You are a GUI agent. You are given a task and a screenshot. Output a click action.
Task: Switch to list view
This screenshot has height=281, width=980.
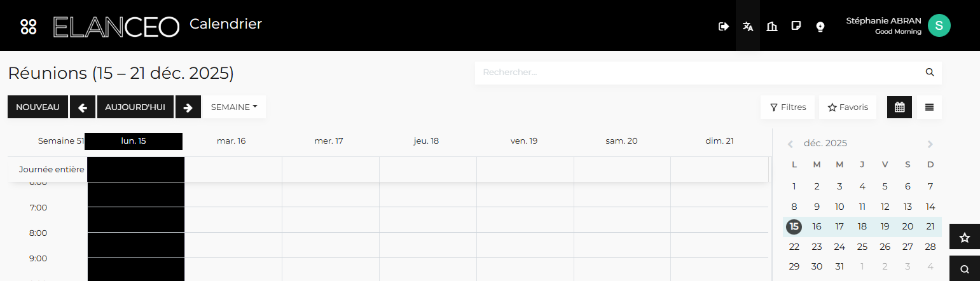(x=930, y=107)
